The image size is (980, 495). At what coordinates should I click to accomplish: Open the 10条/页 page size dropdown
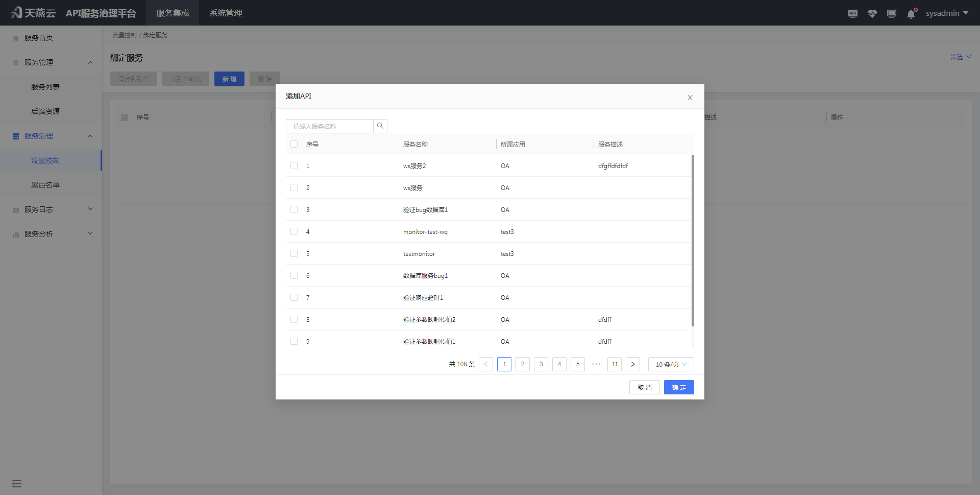click(x=670, y=364)
